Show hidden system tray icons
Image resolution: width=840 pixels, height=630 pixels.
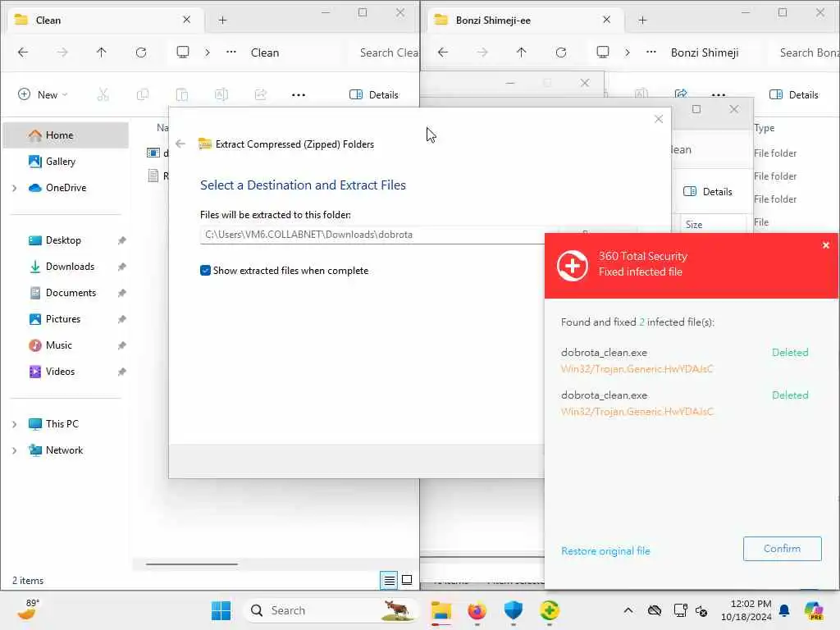point(628,610)
